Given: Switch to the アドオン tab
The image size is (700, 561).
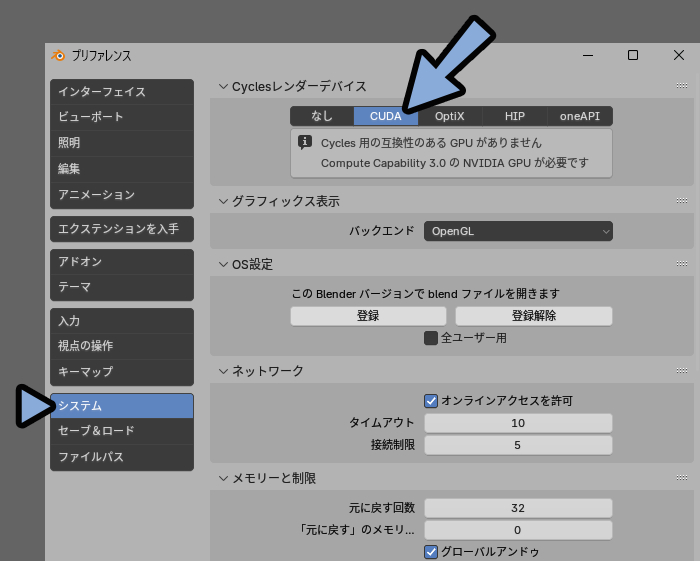Looking at the screenshot, I should (x=122, y=262).
